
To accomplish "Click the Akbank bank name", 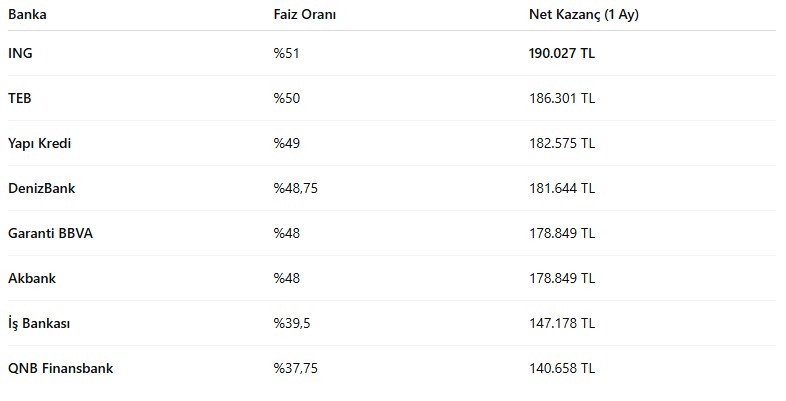I will 32,278.
